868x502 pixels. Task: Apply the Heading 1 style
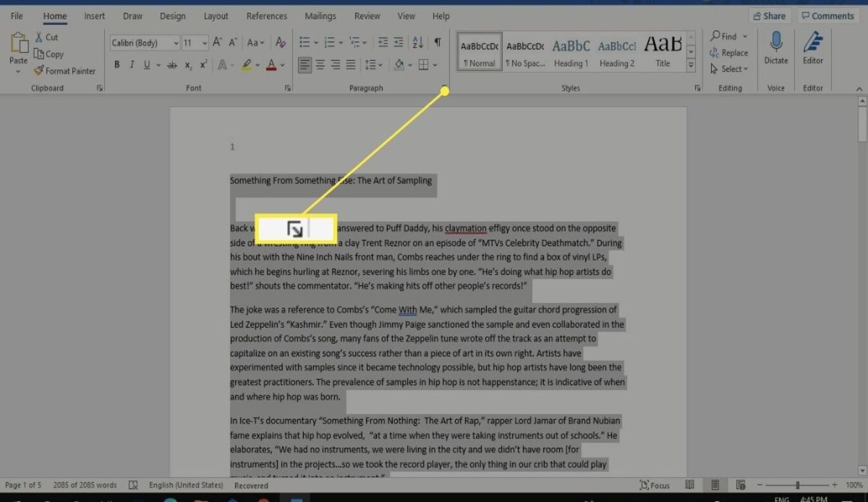pos(571,51)
